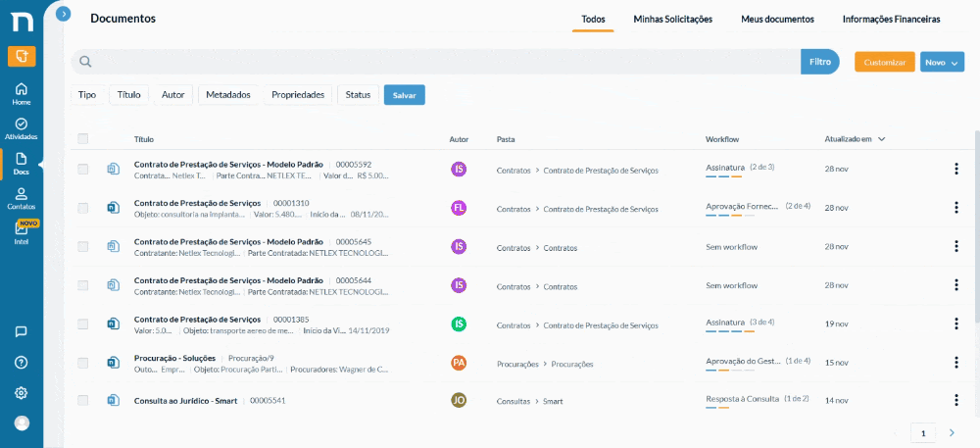980x448 pixels.
Task: Expand sidebar with the blue arrow toggle
Action: pos(63,13)
